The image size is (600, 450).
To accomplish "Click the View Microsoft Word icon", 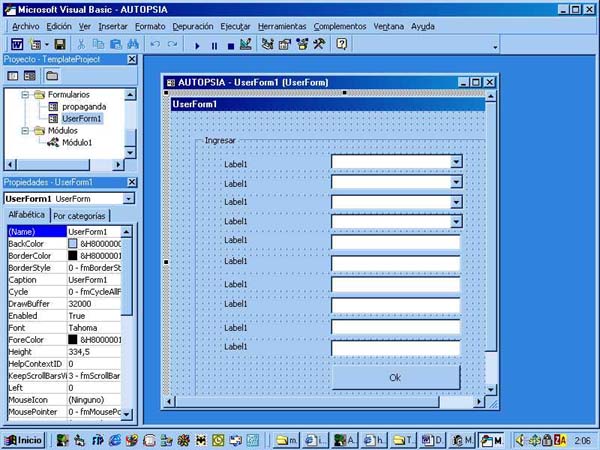I will coord(17,45).
